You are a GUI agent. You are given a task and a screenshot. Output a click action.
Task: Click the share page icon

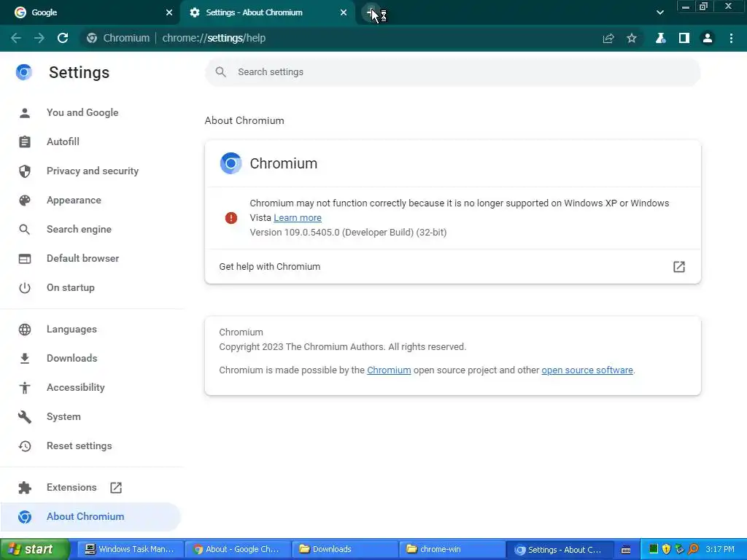608,38
